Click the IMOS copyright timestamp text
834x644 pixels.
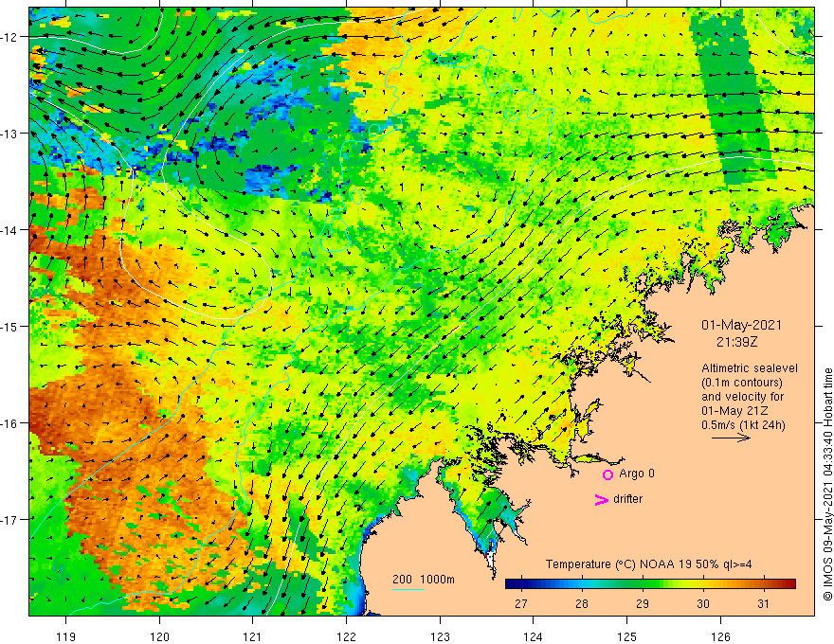click(x=827, y=485)
